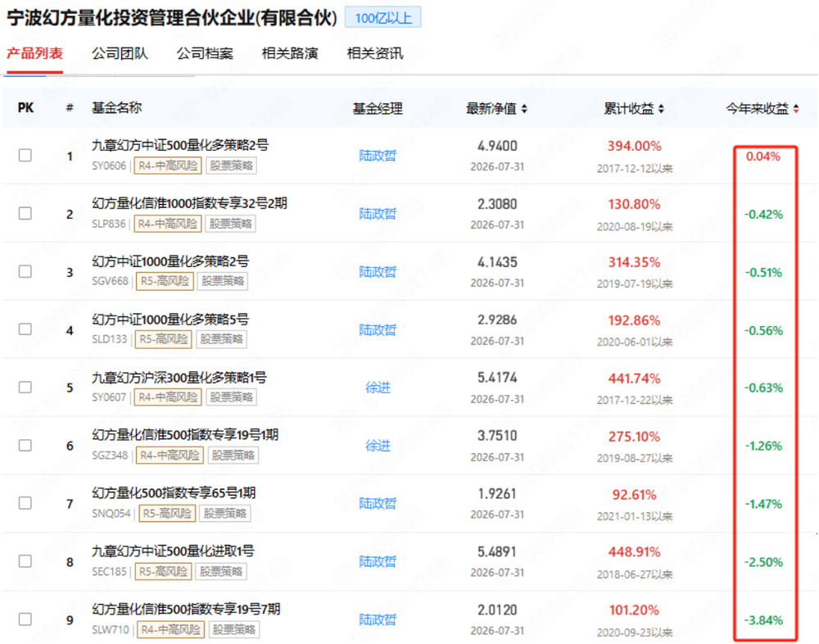Click manager 陆政哲 for SLD133 fund
819x644 pixels.
point(378,330)
